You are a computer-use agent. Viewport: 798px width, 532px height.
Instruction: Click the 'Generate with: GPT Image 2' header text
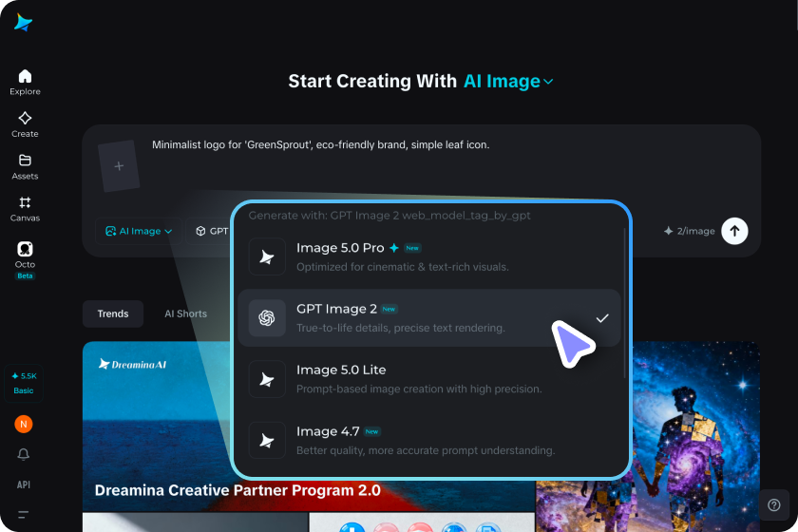(x=389, y=216)
